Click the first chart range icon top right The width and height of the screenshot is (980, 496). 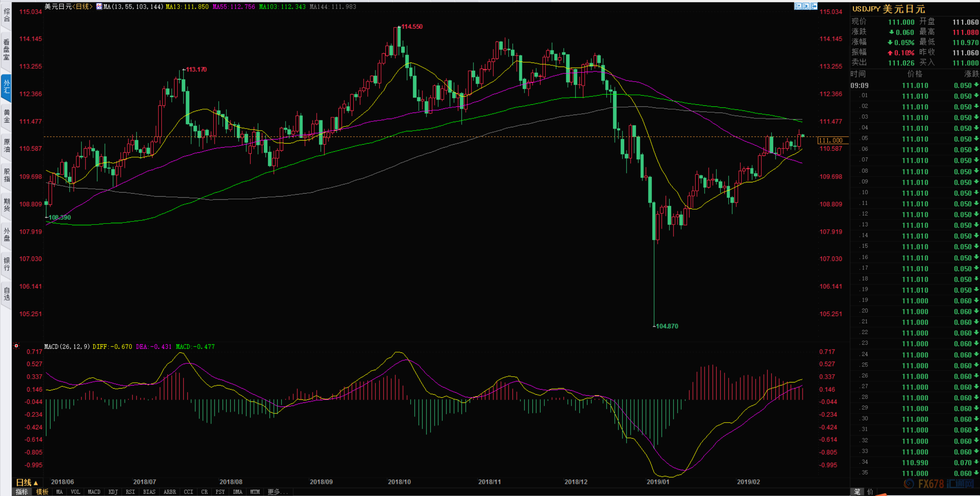(798, 6)
